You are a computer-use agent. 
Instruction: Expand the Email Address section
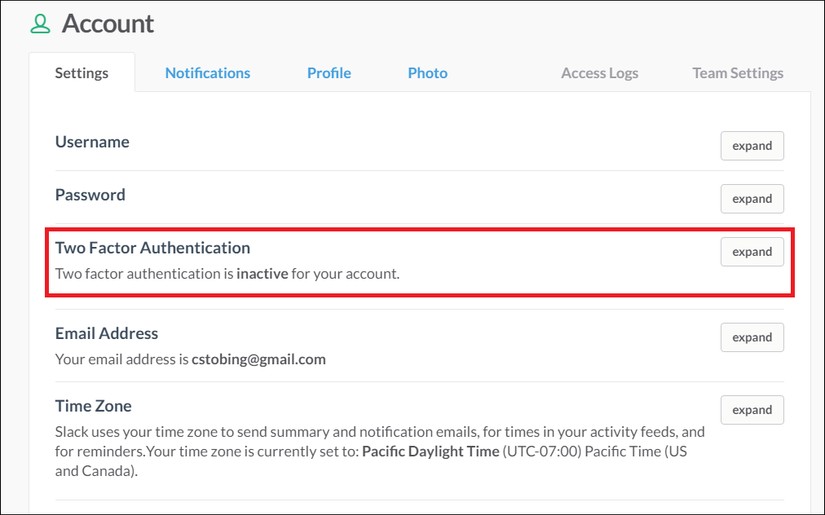point(752,337)
